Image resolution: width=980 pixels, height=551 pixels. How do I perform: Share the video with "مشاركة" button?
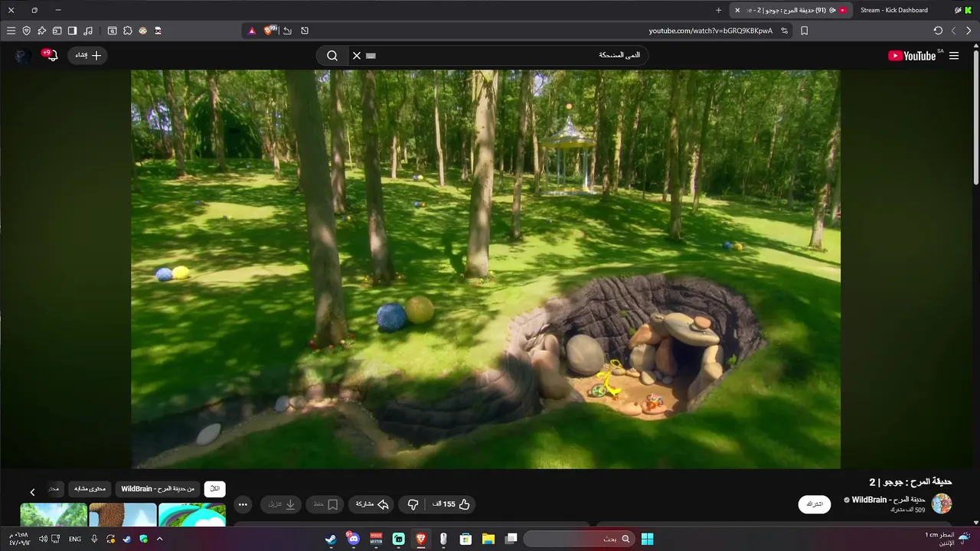coord(372,504)
